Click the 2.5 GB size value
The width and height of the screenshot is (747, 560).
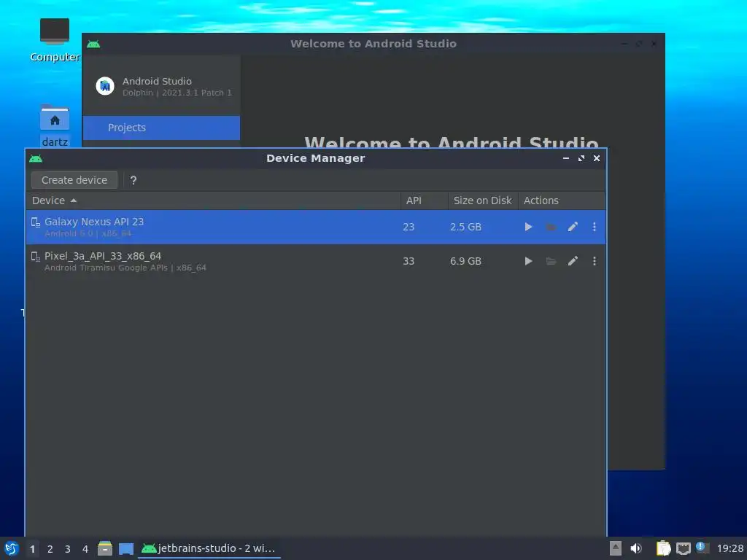point(465,227)
